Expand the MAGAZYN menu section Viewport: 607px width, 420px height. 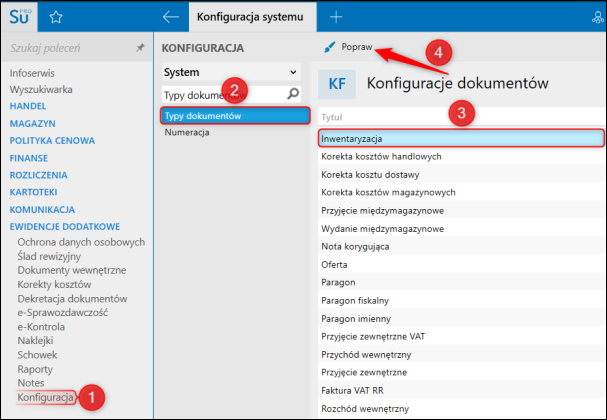point(33,123)
